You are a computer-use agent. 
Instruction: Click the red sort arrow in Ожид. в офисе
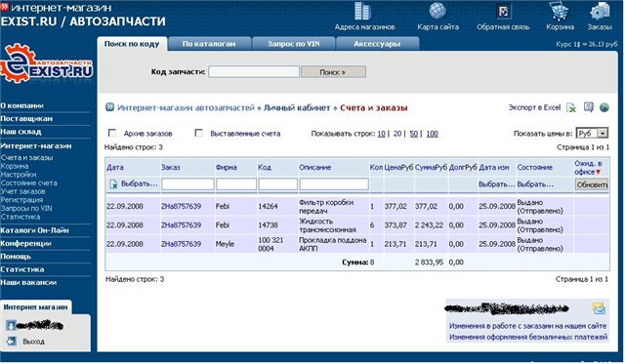point(598,172)
